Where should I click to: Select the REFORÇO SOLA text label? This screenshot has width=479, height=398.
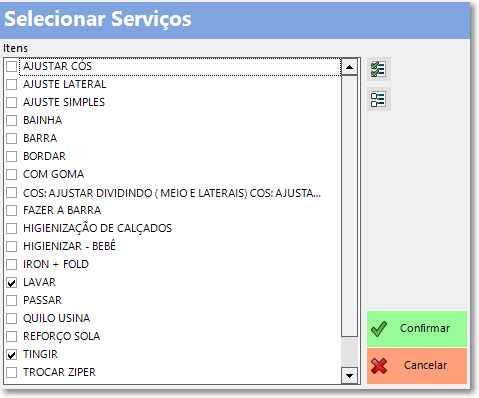(62, 336)
